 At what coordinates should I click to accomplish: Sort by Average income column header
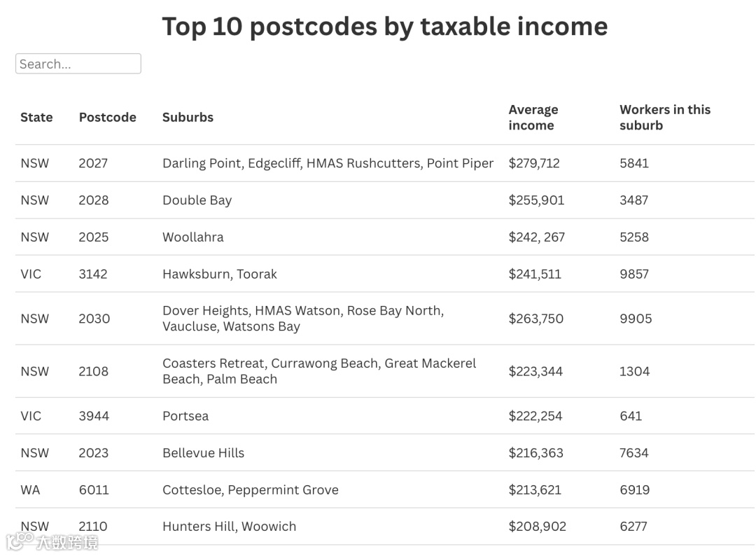point(533,117)
